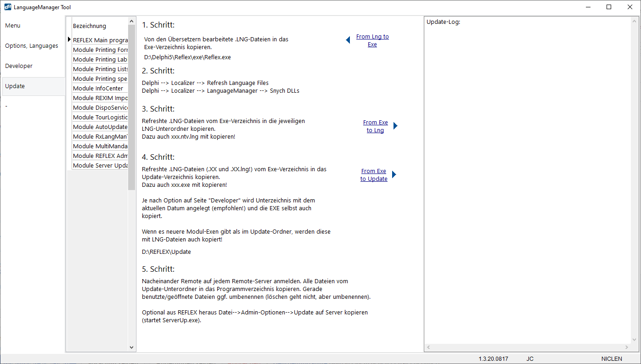Click module list scroll down arrow
The width and height of the screenshot is (641, 364).
[132, 347]
